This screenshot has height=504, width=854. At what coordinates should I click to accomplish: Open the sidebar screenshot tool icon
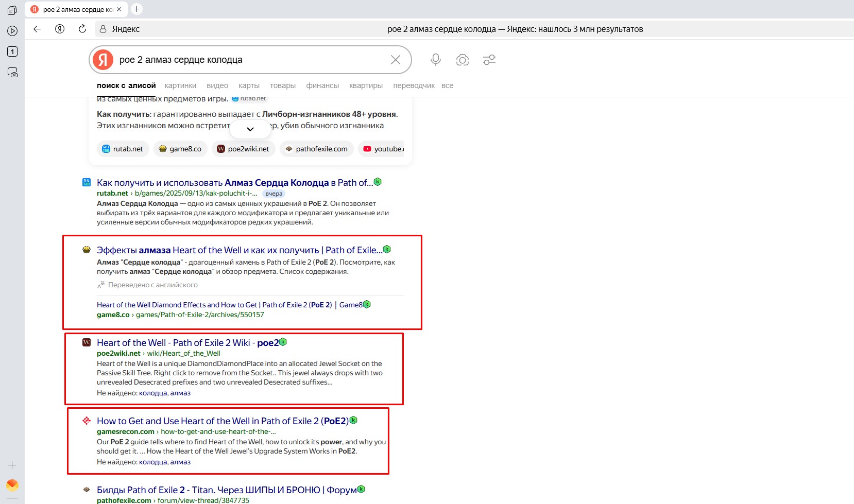(x=12, y=73)
